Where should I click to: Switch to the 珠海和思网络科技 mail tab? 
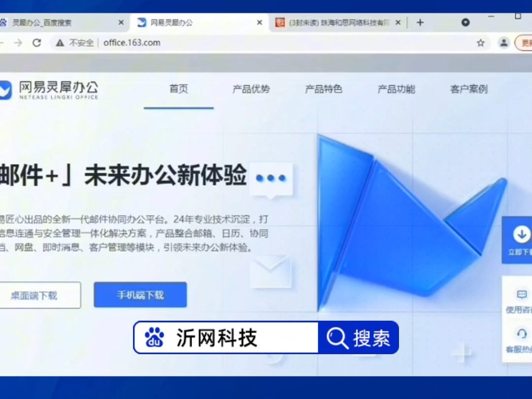click(x=337, y=23)
